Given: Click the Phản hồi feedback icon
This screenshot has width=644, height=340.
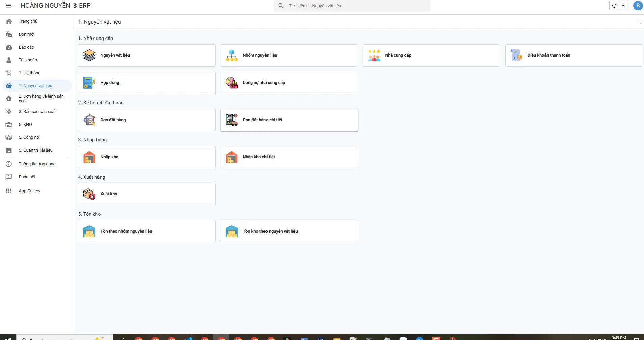Looking at the screenshot, I should pyautogui.click(x=9, y=177).
